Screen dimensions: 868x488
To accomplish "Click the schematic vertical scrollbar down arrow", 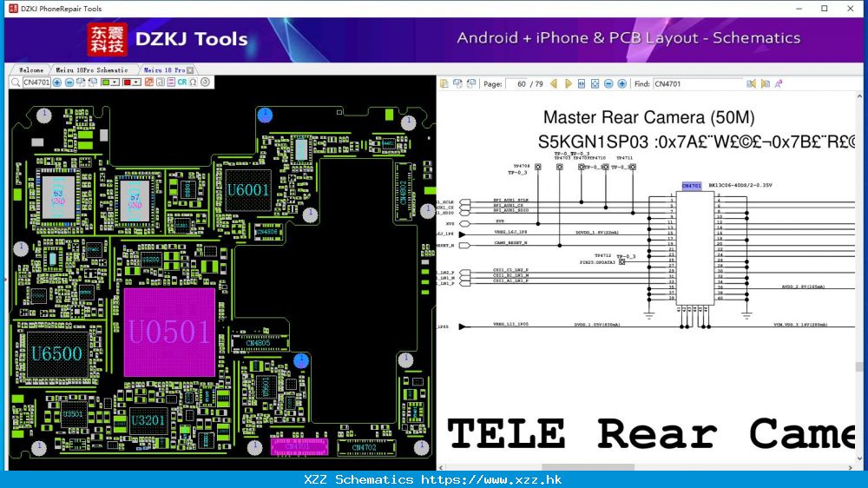I will [858, 458].
